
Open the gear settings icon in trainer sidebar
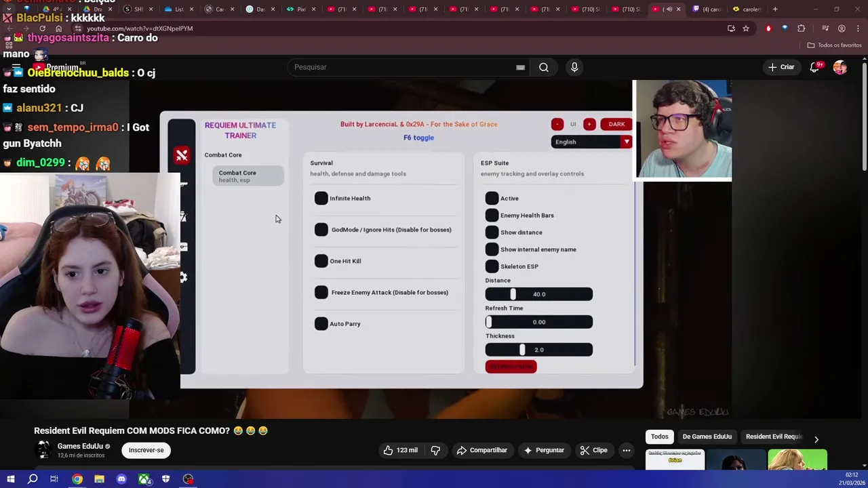pos(183,277)
